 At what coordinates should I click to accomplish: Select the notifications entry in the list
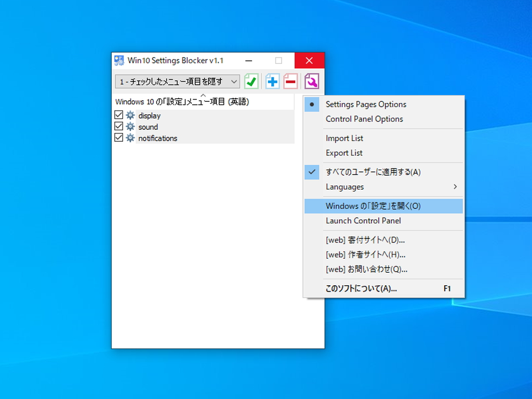(x=157, y=138)
